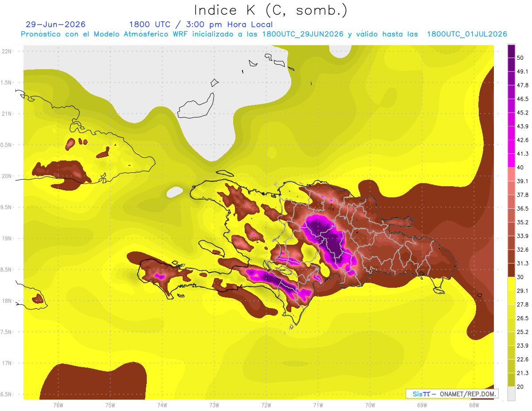Click the colorbar value "49.1"
The image size is (532, 411).
[523, 72]
